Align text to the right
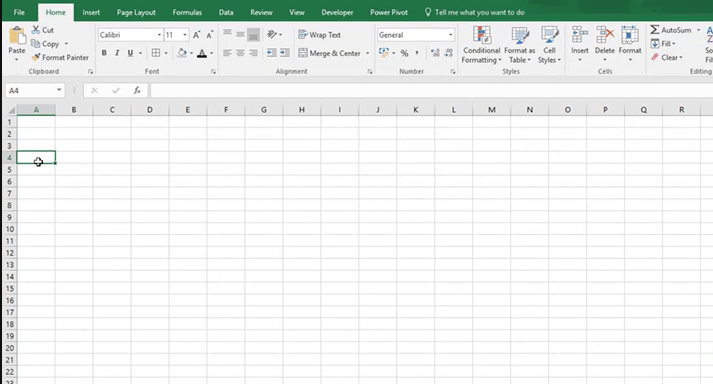 coord(253,53)
